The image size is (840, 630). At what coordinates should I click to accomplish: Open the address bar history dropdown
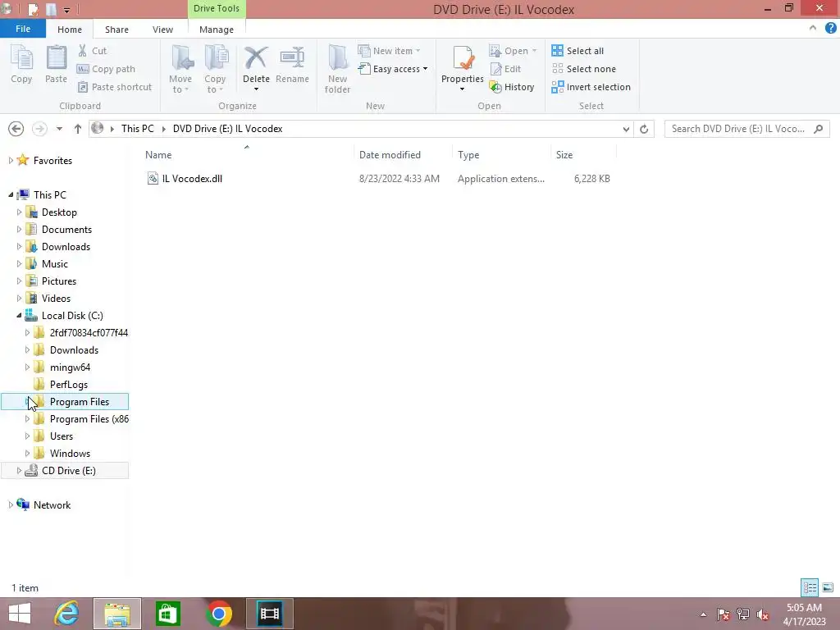pyautogui.click(x=626, y=129)
